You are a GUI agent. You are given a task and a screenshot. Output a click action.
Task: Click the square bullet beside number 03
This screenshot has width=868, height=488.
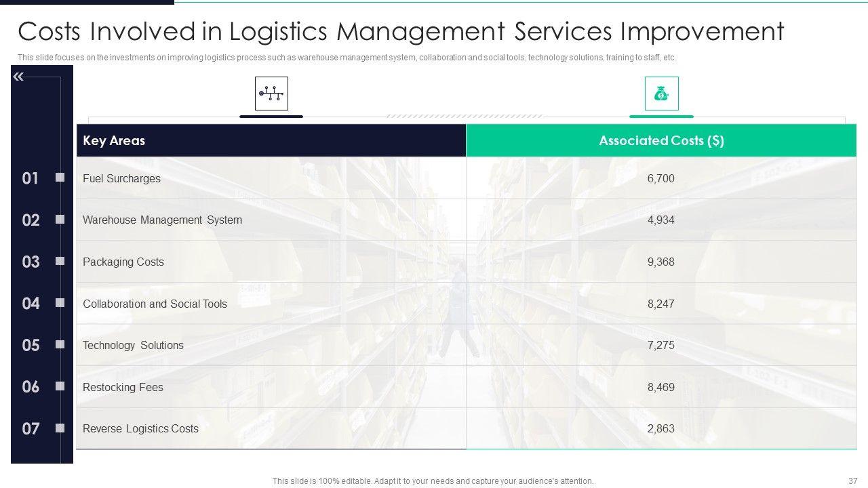pyautogui.click(x=60, y=261)
